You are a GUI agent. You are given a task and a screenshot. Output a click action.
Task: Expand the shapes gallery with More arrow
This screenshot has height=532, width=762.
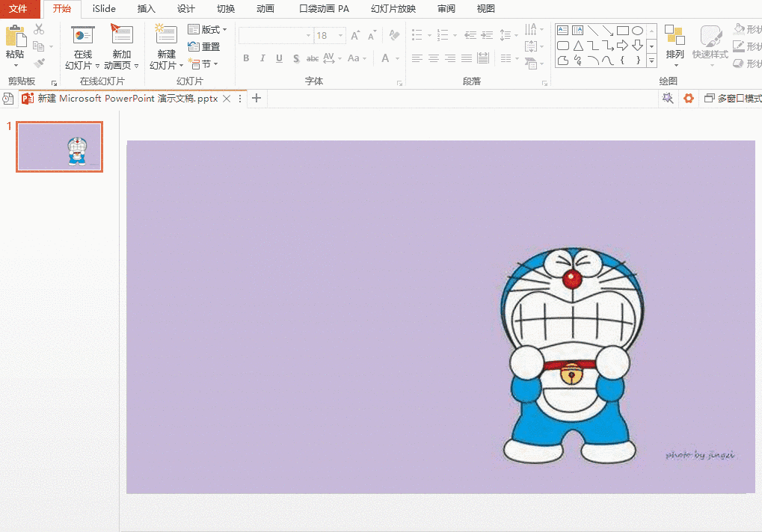651,61
